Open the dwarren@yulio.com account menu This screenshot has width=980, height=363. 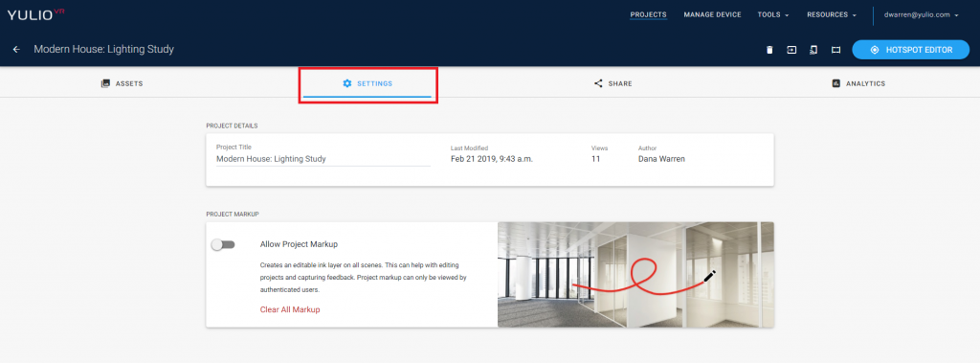(x=921, y=15)
